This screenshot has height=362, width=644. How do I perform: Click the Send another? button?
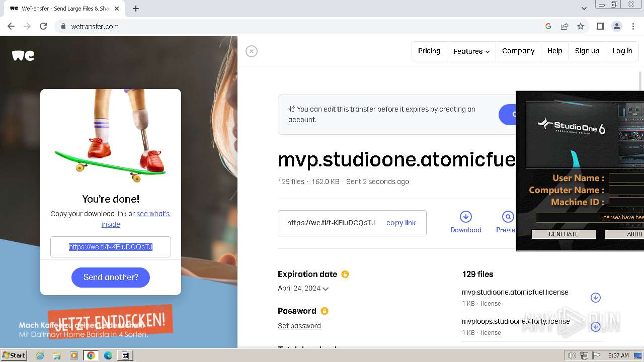[111, 277]
